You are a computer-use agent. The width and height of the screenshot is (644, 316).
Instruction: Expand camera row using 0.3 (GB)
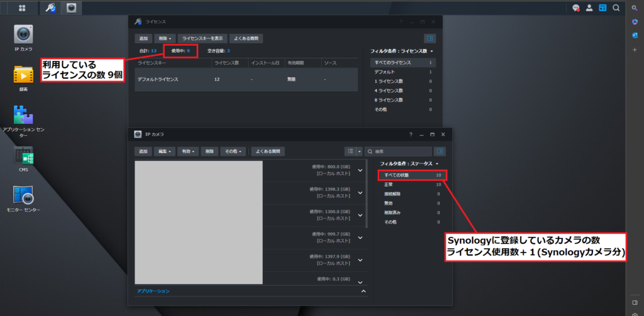(x=360, y=282)
